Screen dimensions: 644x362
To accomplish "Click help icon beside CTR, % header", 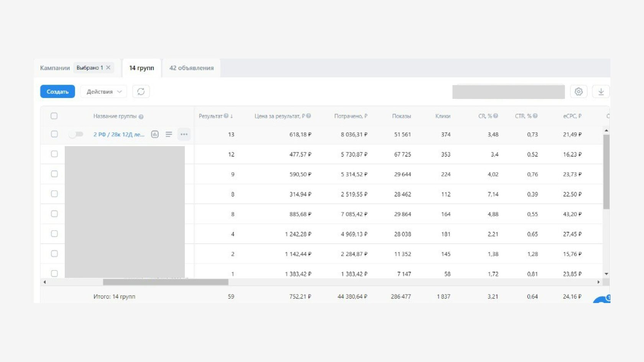I will [x=535, y=116].
